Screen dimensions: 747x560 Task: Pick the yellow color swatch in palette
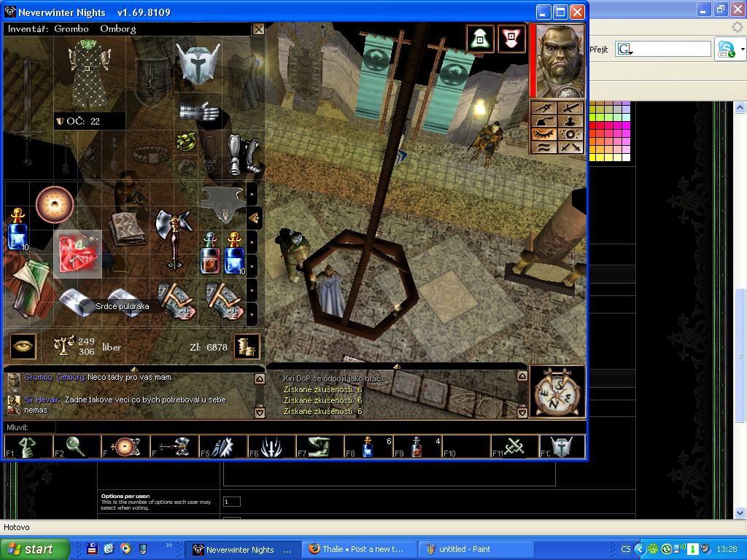pos(593,156)
